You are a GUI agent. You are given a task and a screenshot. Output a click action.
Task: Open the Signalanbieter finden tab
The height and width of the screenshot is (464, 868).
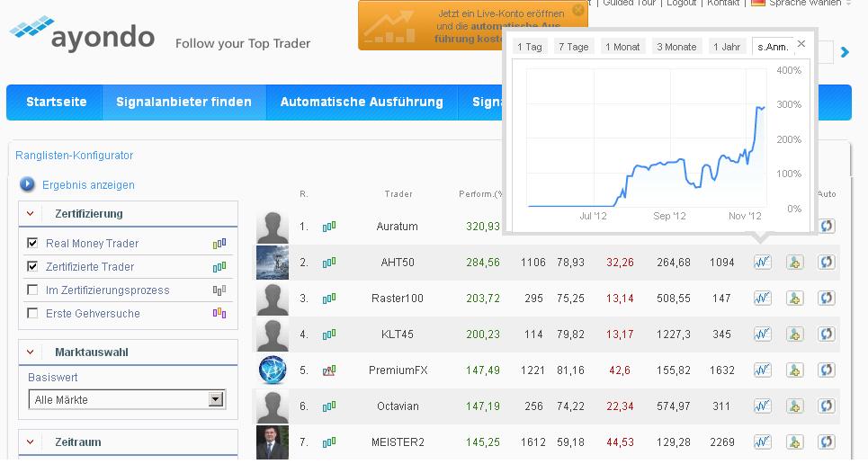pyautogui.click(x=183, y=103)
